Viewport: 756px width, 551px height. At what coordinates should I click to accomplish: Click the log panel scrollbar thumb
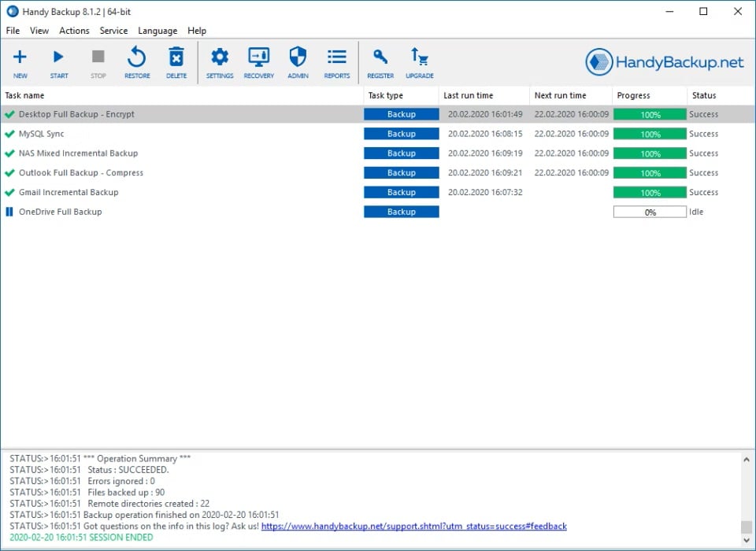[x=747, y=527]
